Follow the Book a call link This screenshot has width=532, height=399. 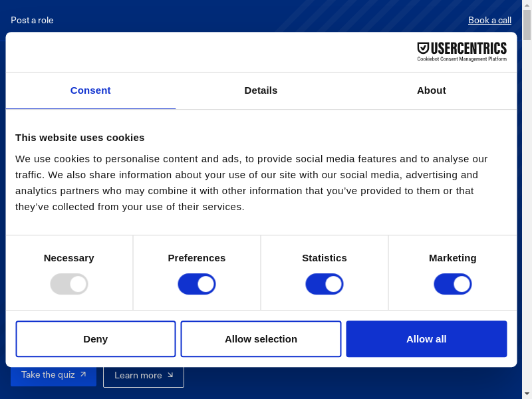pyautogui.click(x=489, y=20)
